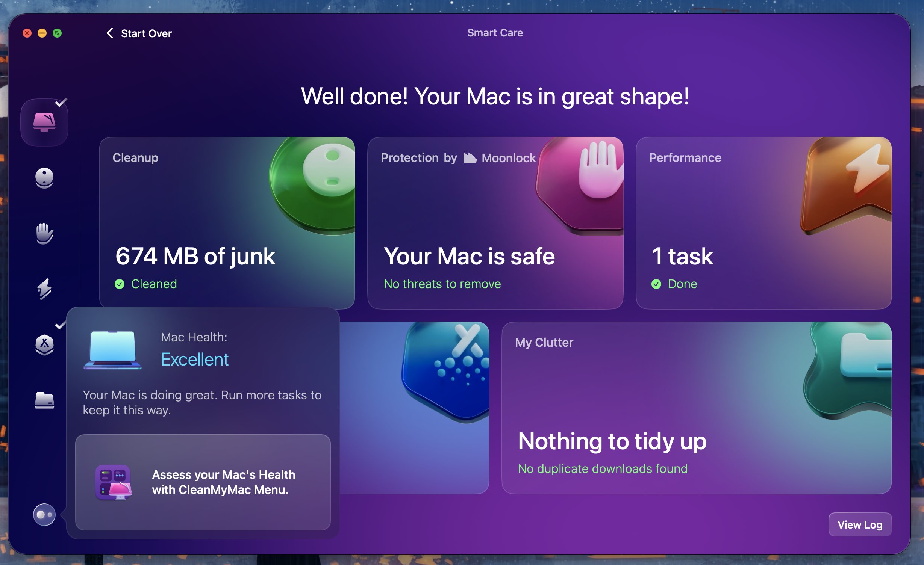Image resolution: width=924 pixels, height=565 pixels.
Task: Click the 'Your Mac is doing great' description
Action: click(202, 403)
